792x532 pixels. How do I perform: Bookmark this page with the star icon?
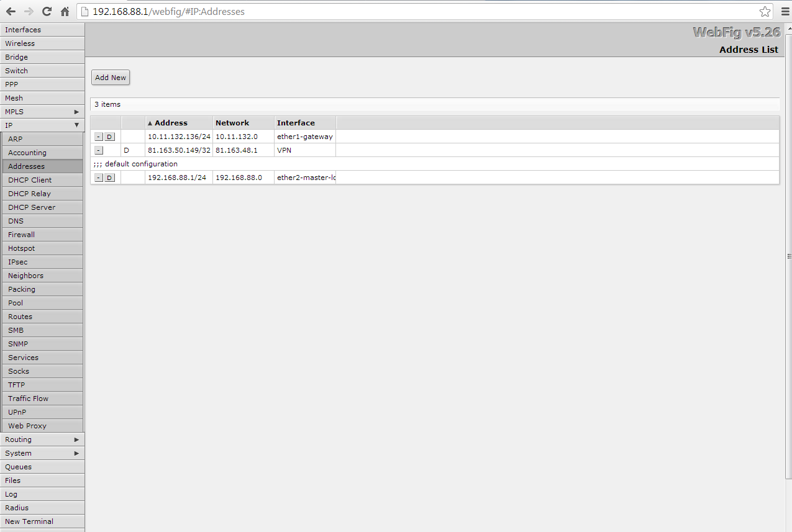pos(765,11)
